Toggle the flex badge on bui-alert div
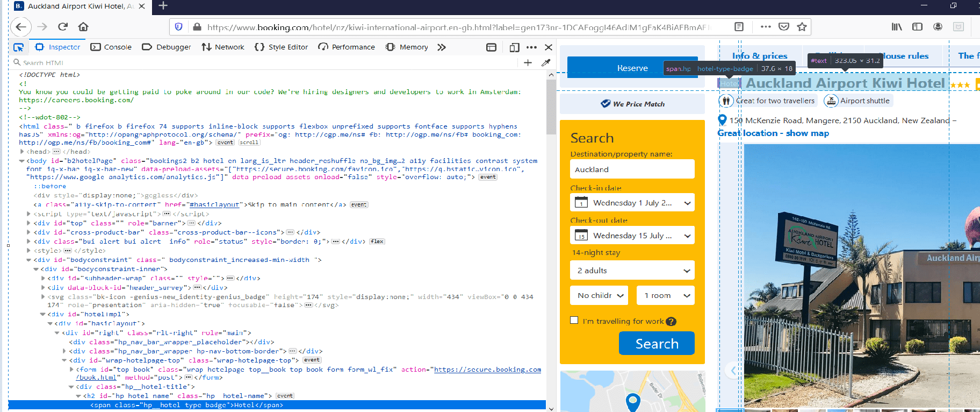980x412 pixels. pos(377,241)
